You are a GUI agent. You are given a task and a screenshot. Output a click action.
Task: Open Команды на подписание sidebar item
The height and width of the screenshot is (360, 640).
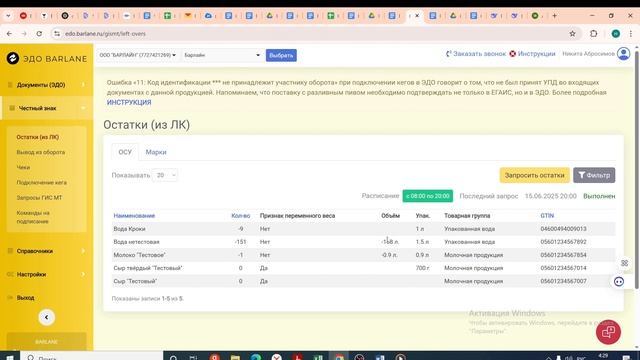click(33, 217)
